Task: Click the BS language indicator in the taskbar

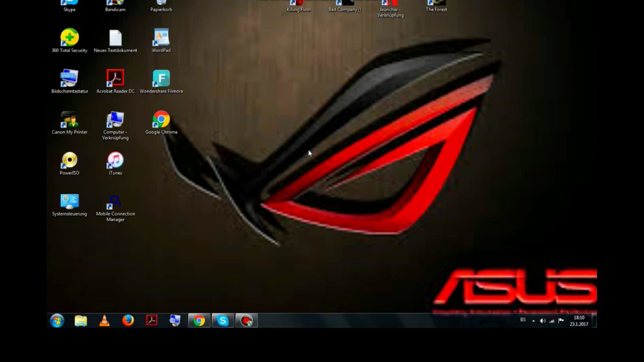Action: coord(523,320)
